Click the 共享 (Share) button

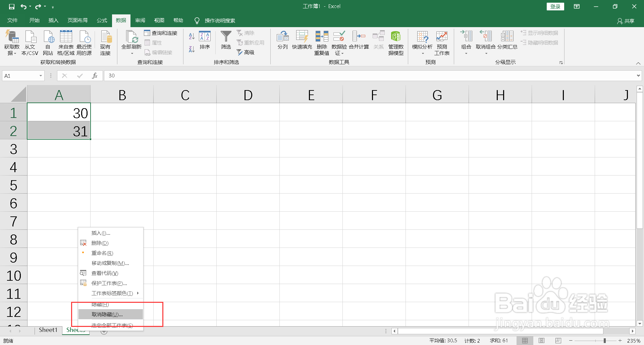[x=626, y=21]
